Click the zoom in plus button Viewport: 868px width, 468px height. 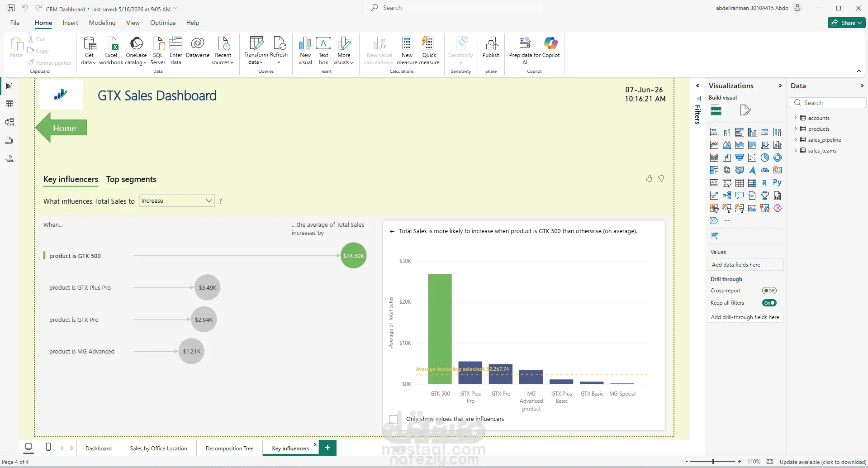740,462
